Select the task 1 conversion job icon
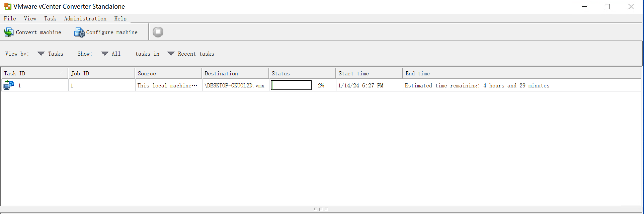The width and height of the screenshot is (644, 214). 9,85
